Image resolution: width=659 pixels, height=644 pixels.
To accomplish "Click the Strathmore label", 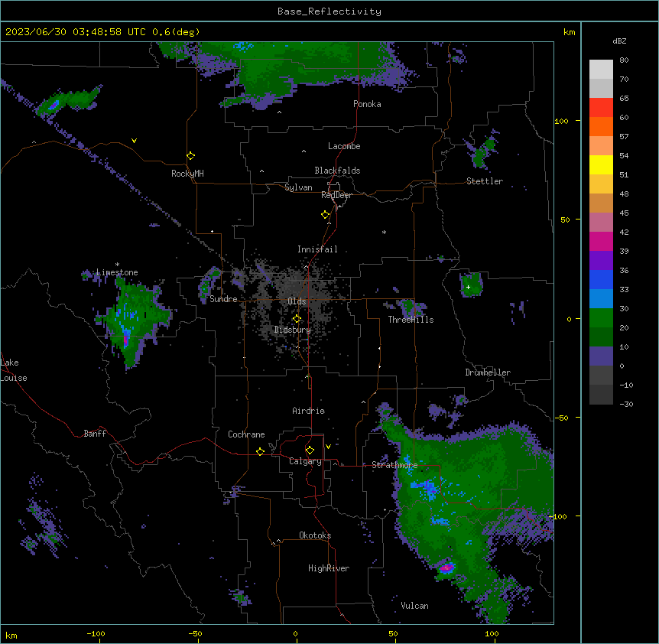I will [394, 465].
